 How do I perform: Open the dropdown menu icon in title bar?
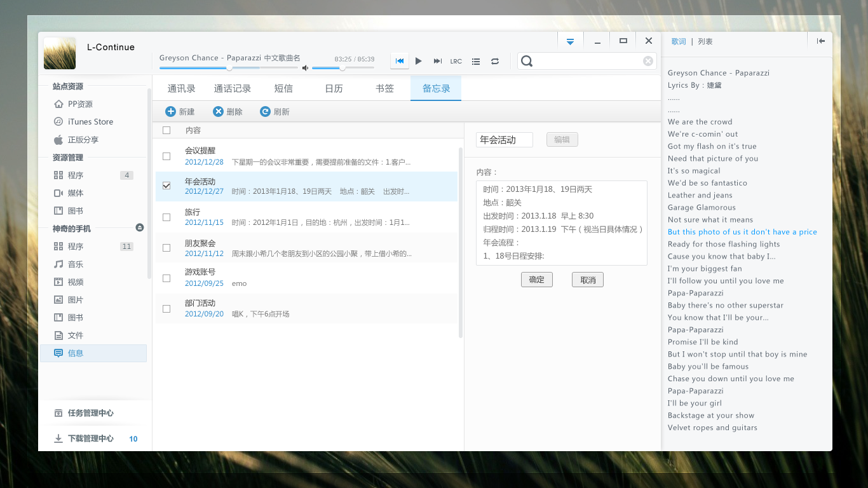(571, 41)
